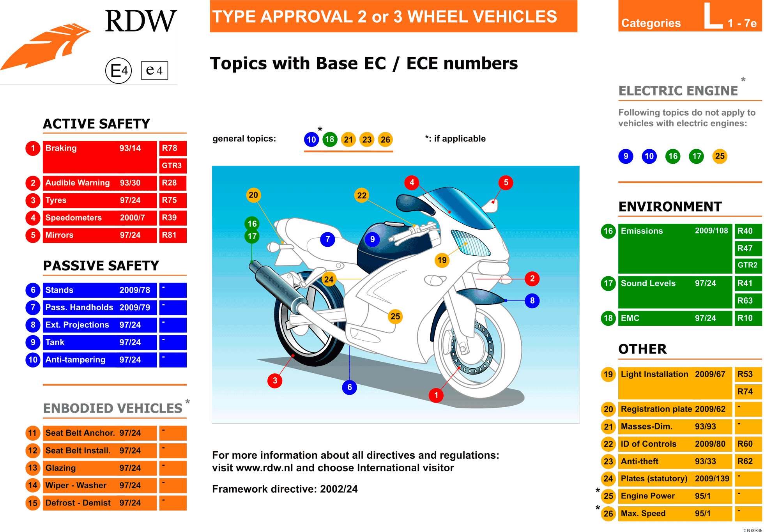Click the blue Anti-tampering 97/24 row
The image size is (764, 532).
[x=99, y=360]
